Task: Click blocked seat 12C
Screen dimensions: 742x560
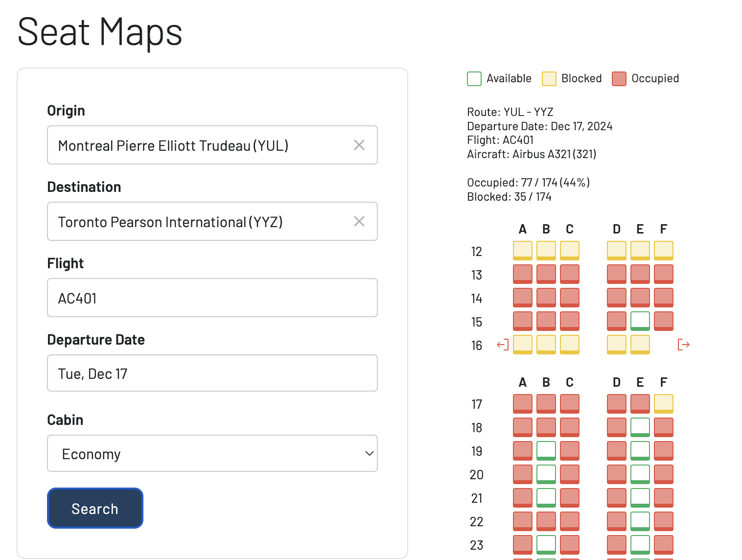Action: (x=570, y=251)
